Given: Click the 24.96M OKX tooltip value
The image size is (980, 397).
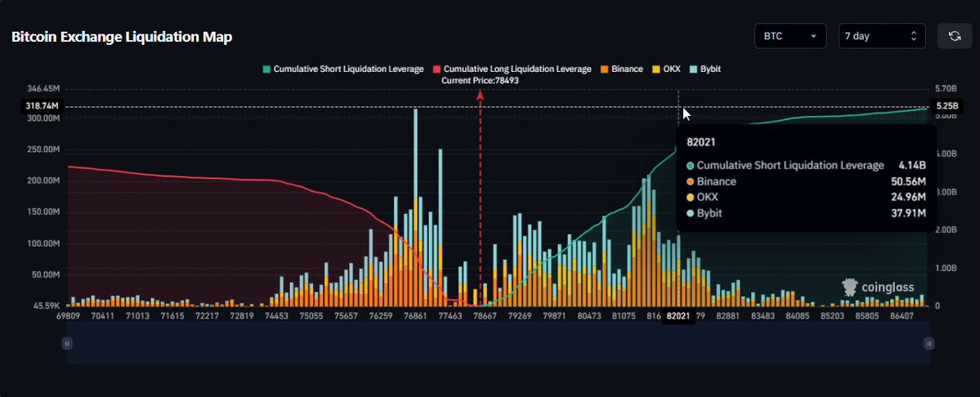Looking at the screenshot, I should point(909,197).
